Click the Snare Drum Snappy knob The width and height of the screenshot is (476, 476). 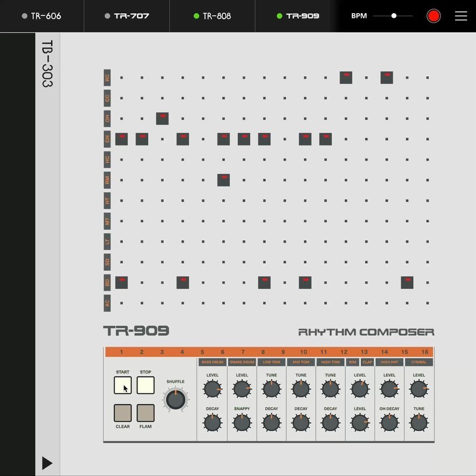tap(242, 423)
